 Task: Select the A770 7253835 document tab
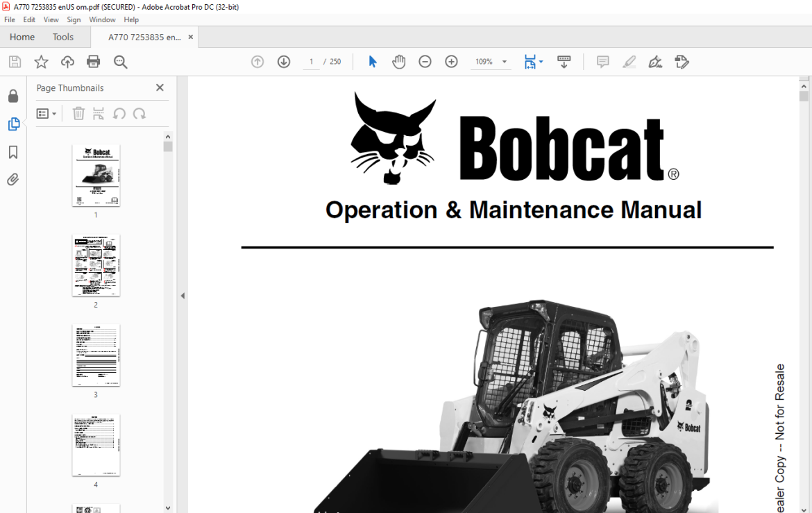point(144,37)
